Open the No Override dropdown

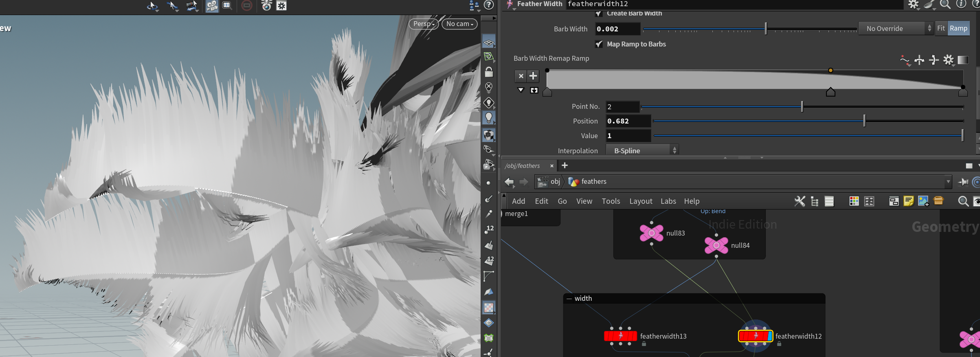tap(895, 29)
